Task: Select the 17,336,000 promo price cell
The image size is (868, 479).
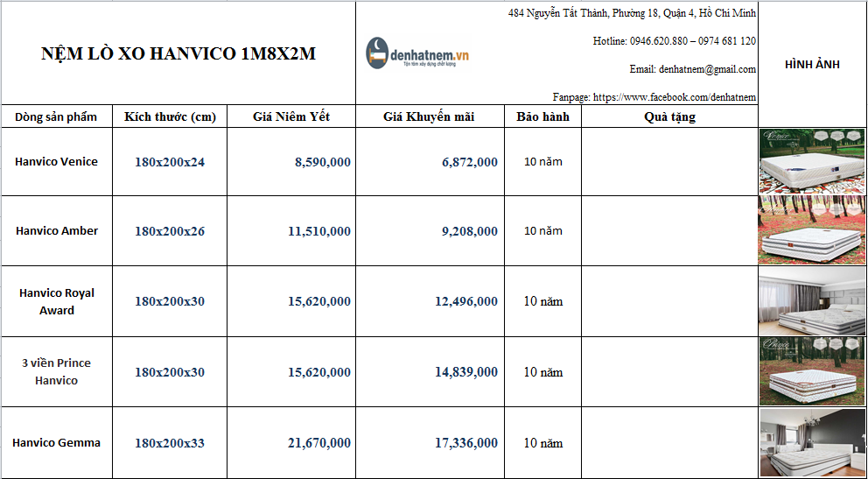Action: coord(430,442)
